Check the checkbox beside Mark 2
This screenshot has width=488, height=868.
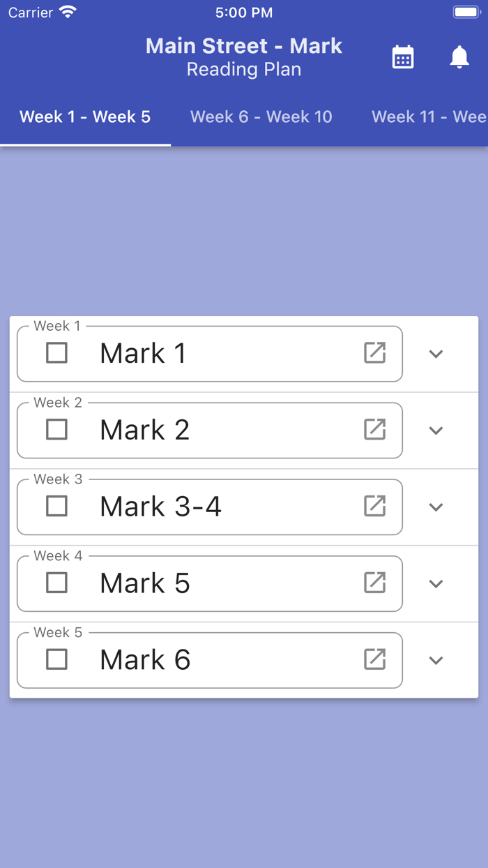tap(56, 431)
